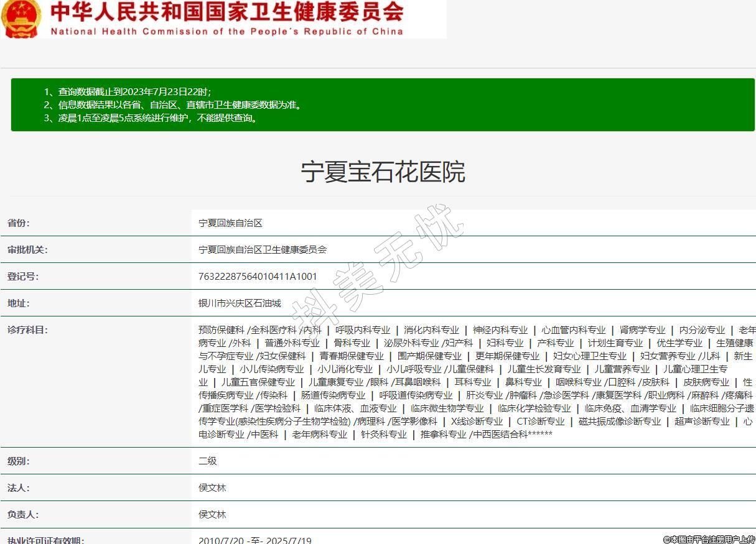Click the 级别 value 二级
This screenshot has height=544, width=756.
(x=207, y=461)
